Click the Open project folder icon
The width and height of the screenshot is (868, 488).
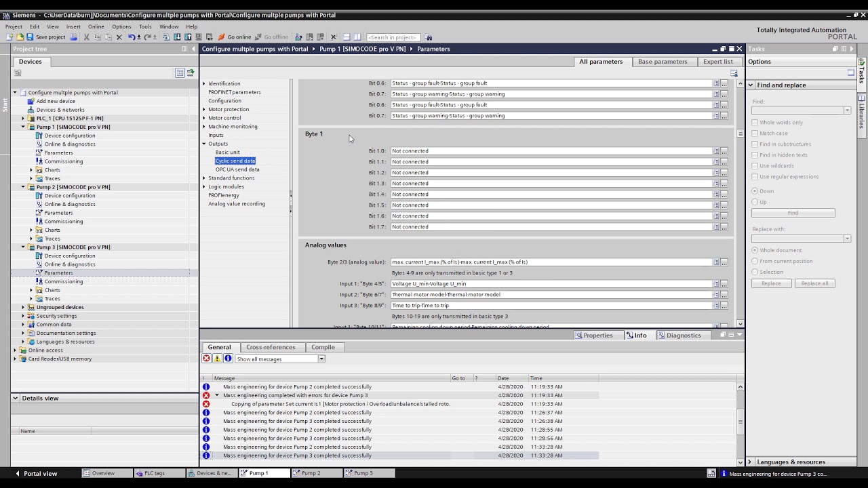point(20,37)
